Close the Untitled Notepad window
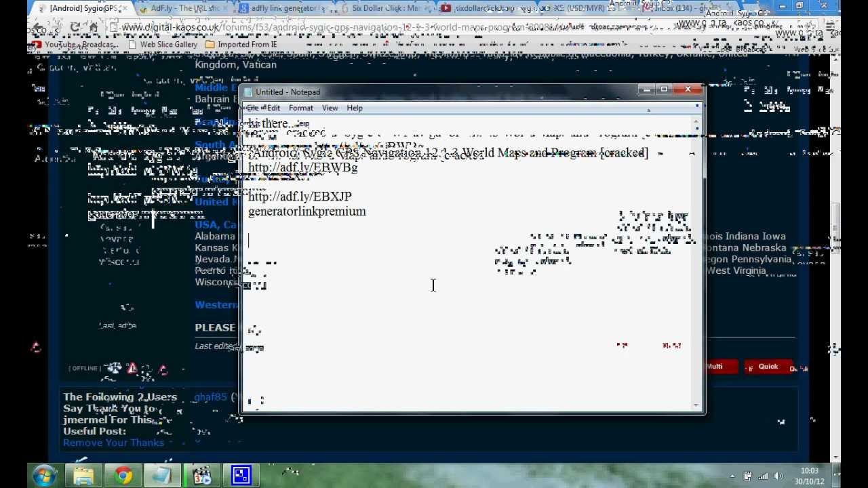 [x=688, y=89]
